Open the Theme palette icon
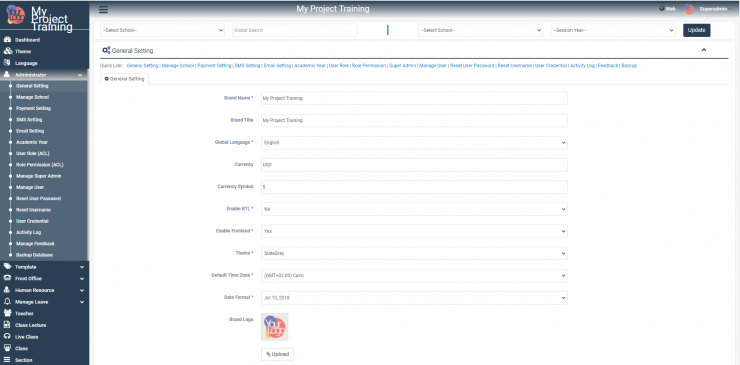This screenshot has height=365, width=740. [x=7, y=51]
